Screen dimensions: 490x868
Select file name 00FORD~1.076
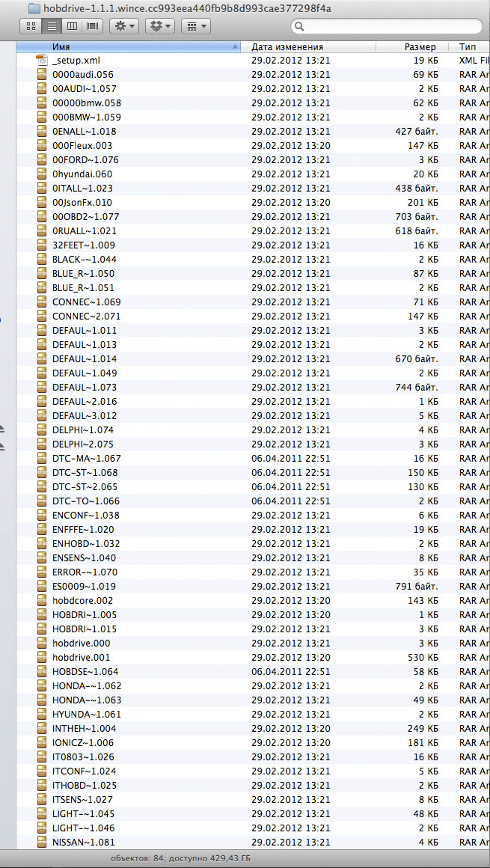[85, 160]
